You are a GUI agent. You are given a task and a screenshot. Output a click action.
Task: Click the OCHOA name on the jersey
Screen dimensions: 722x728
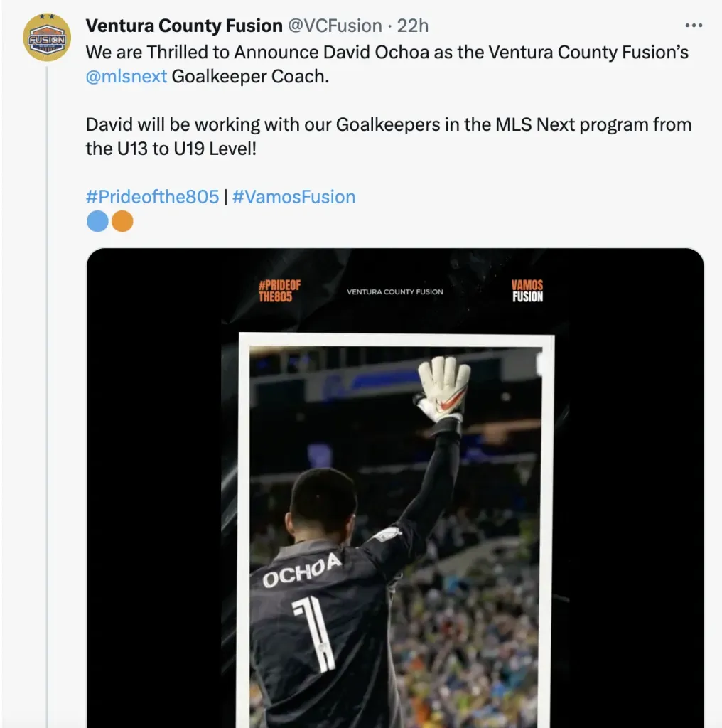point(302,570)
